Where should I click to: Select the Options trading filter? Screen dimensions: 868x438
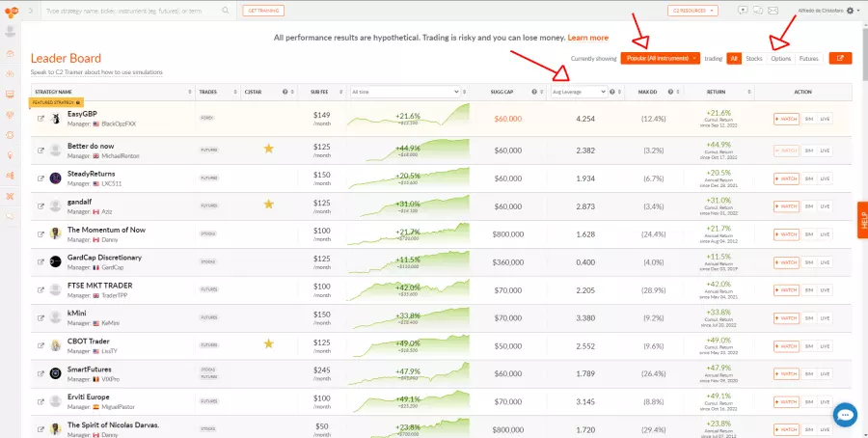[x=781, y=58]
